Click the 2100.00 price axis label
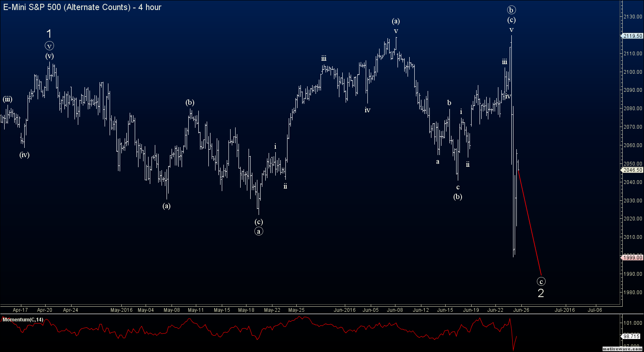 [632, 72]
